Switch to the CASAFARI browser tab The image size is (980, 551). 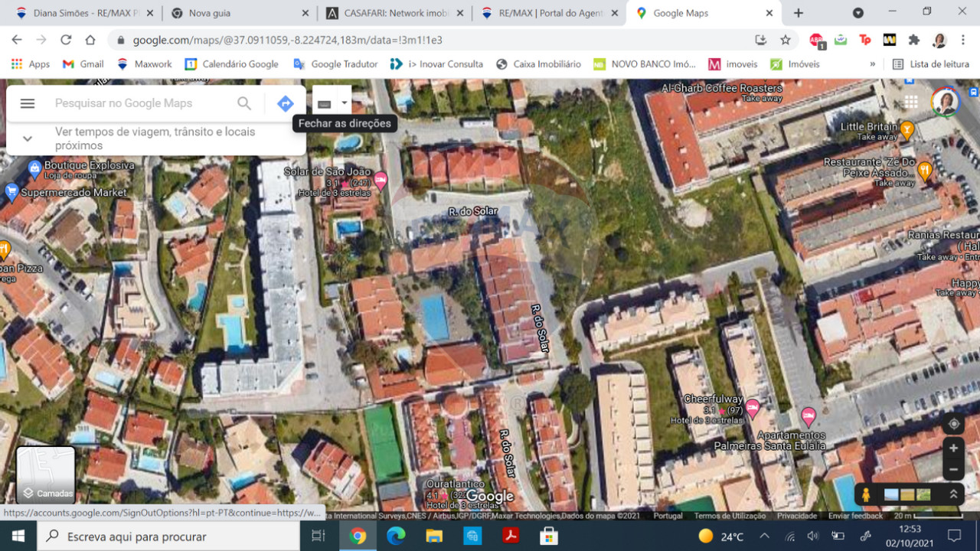click(x=394, y=13)
